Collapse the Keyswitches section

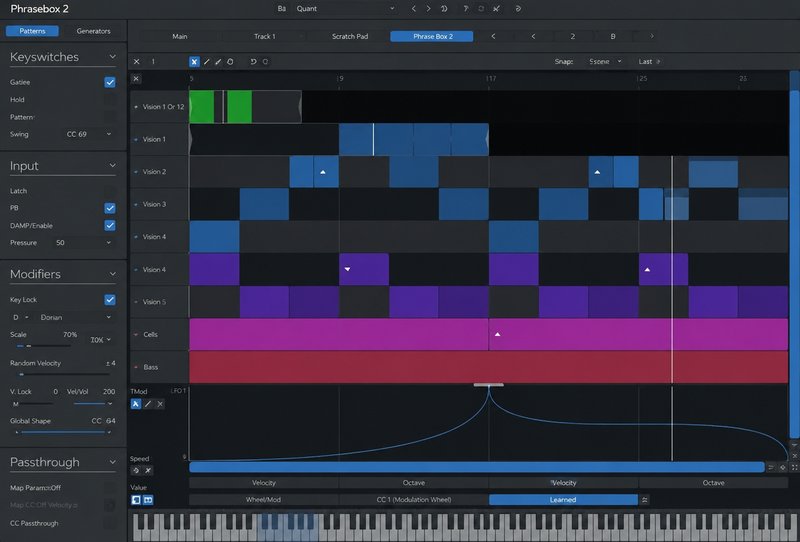113,57
